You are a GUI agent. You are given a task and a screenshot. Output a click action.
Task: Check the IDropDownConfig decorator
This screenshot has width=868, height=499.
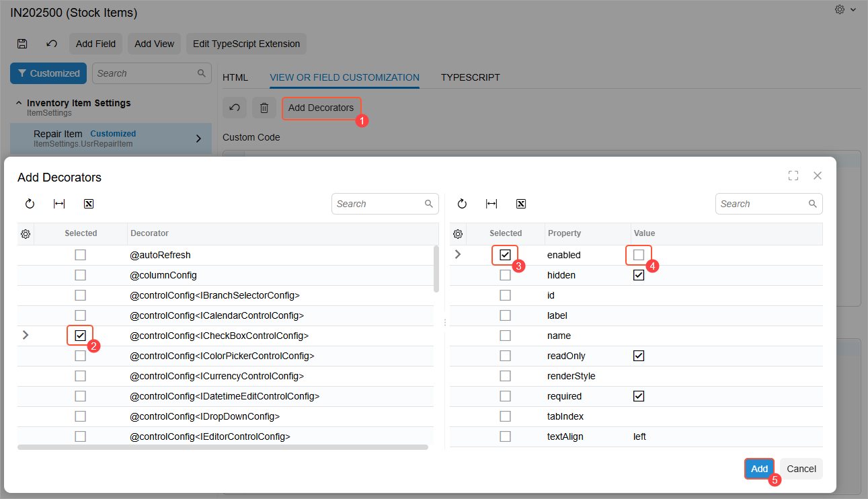pos(81,416)
